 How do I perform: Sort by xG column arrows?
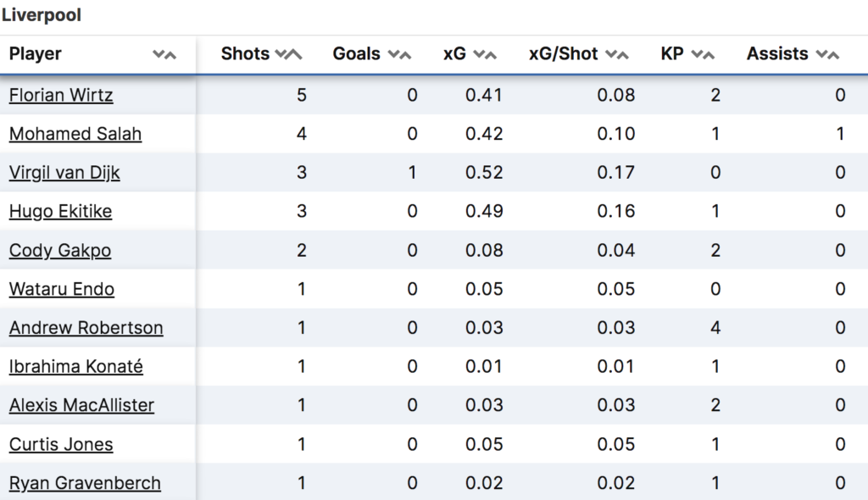coord(485,54)
